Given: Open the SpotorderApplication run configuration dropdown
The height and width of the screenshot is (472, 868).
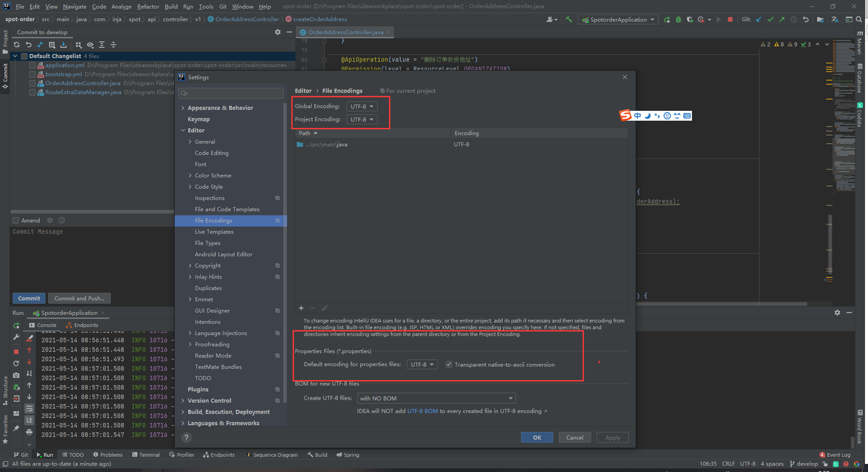Looking at the screenshot, I should [x=618, y=19].
